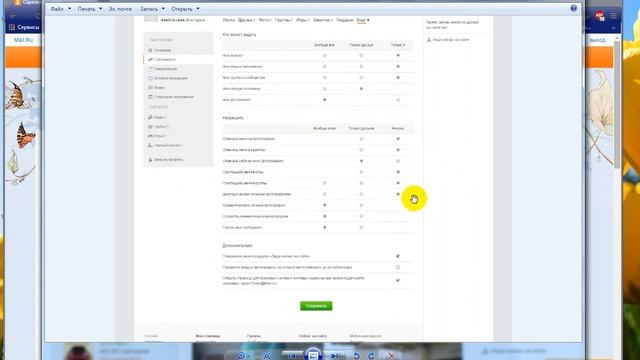Open the Черный список icon
This screenshot has width=640, height=360.
point(150,145)
